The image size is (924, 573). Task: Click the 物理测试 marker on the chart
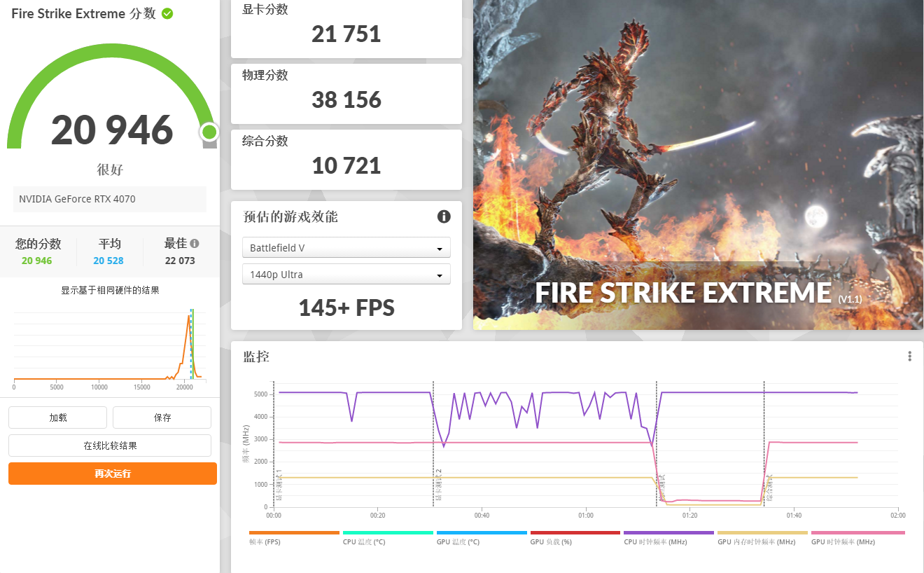coord(662,488)
